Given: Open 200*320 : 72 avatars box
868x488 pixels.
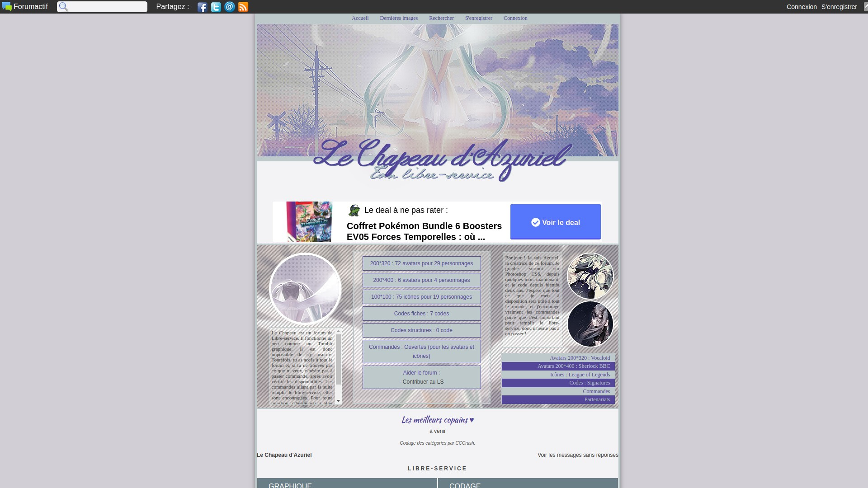Looking at the screenshot, I should pyautogui.click(x=421, y=263).
